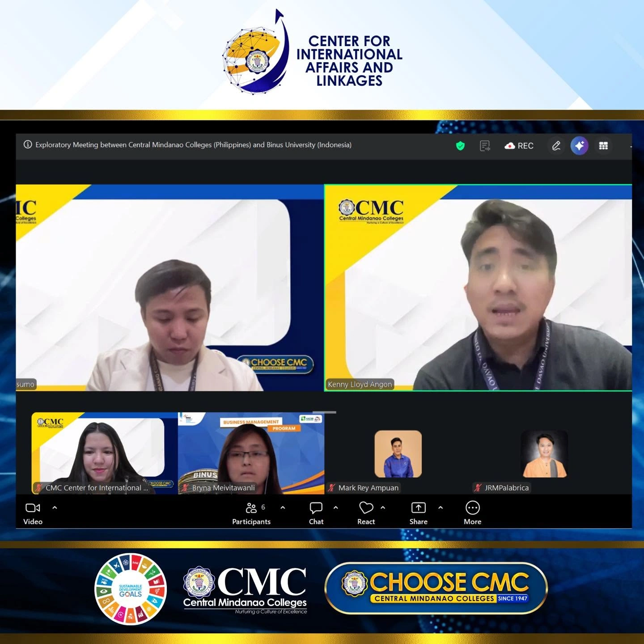This screenshot has width=644, height=644.
Task: Click the "CMC Center for International ..." name label
Action: (97, 487)
